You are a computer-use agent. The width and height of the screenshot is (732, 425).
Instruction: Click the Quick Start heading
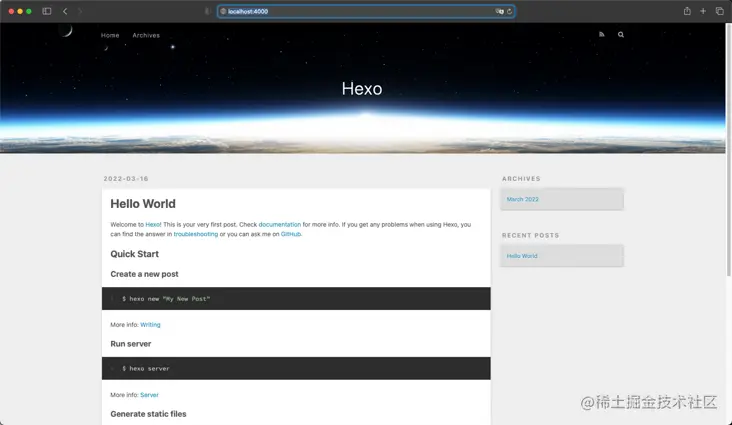pos(134,254)
